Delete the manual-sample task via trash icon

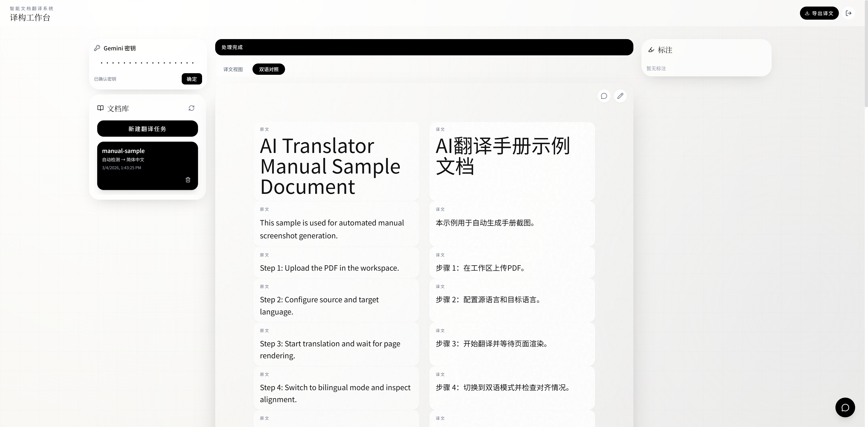tap(188, 180)
